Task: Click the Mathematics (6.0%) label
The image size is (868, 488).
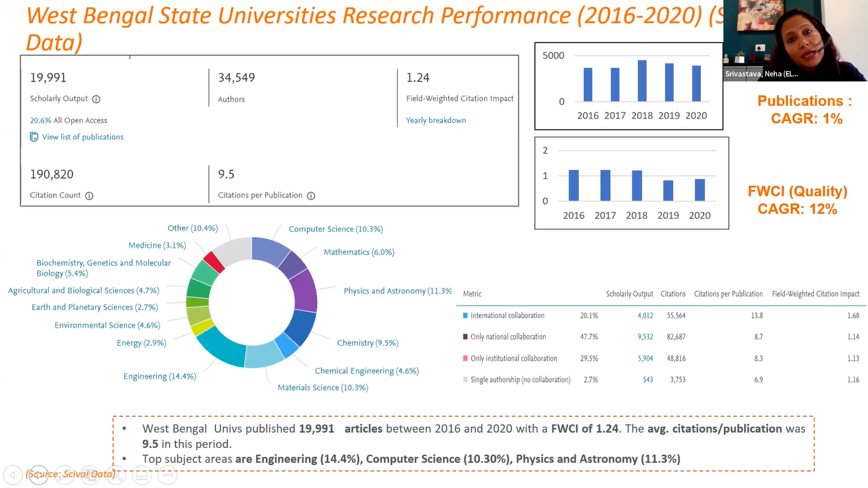Action: [x=359, y=252]
